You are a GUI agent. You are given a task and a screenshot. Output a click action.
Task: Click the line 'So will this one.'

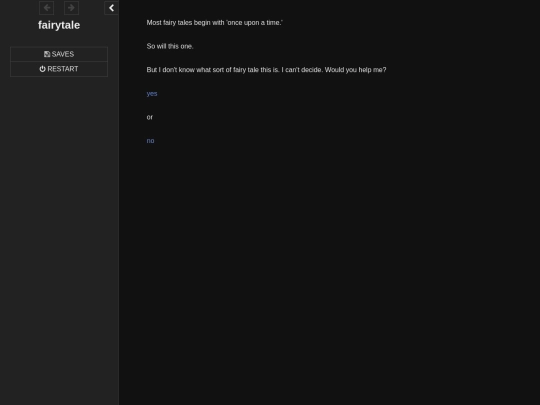coord(170,46)
